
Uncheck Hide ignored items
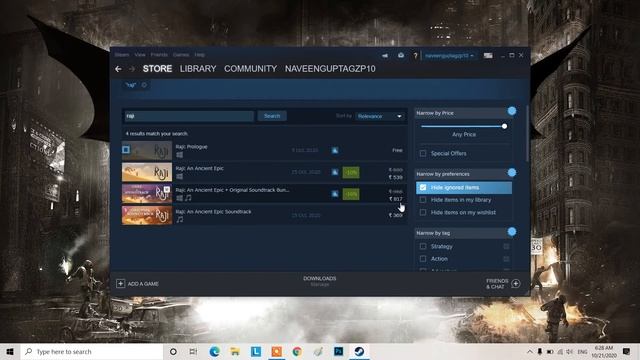(423, 187)
